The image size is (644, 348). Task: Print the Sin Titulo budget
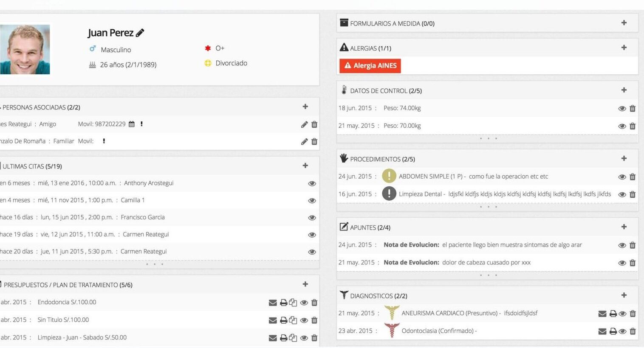click(284, 320)
